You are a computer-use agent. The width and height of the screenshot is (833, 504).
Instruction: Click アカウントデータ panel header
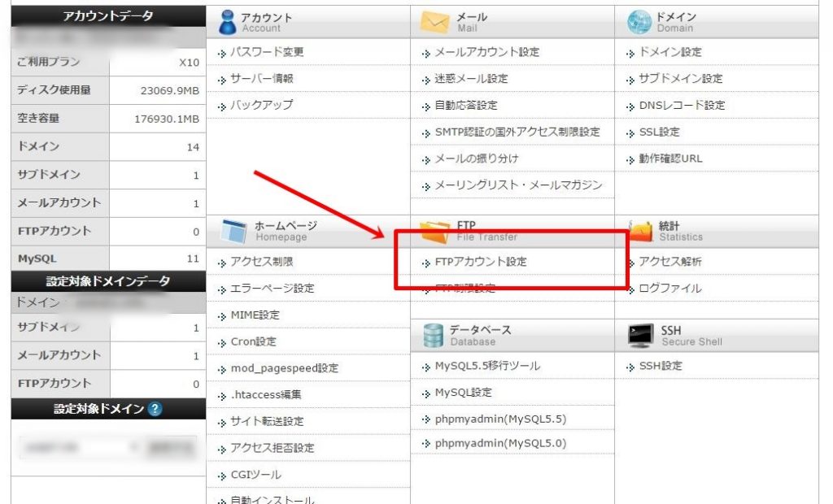(108, 16)
